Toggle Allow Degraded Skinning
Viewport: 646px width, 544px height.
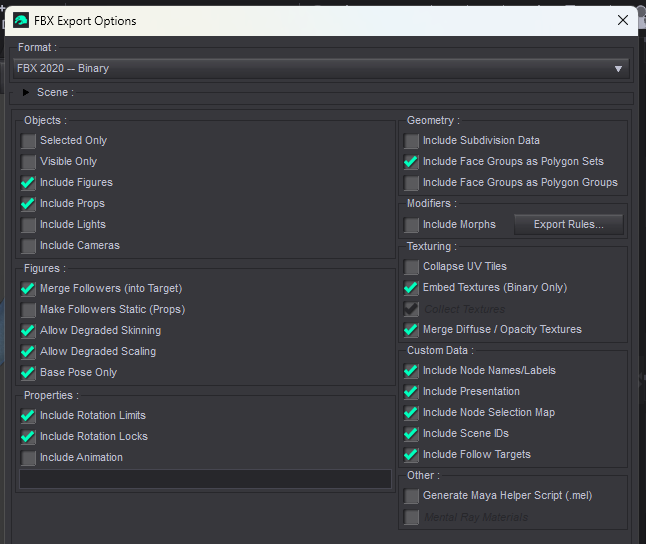(28, 331)
